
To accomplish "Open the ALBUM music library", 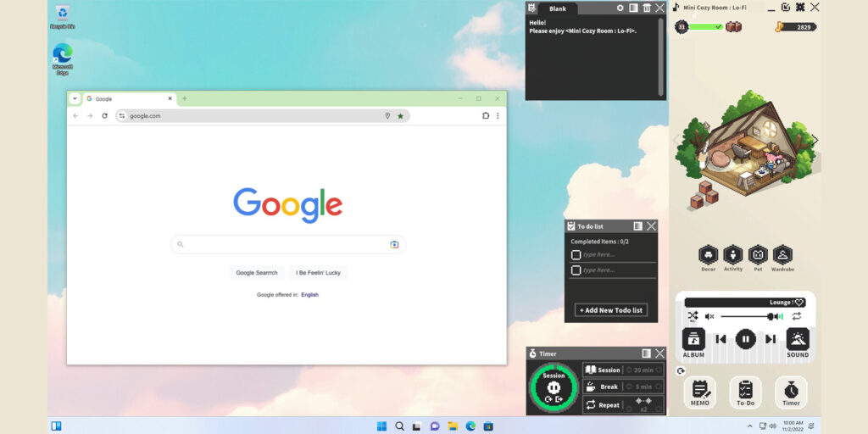I will point(693,339).
